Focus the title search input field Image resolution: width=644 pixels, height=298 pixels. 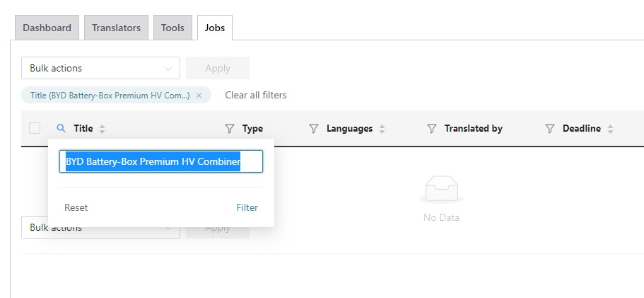(161, 161)
